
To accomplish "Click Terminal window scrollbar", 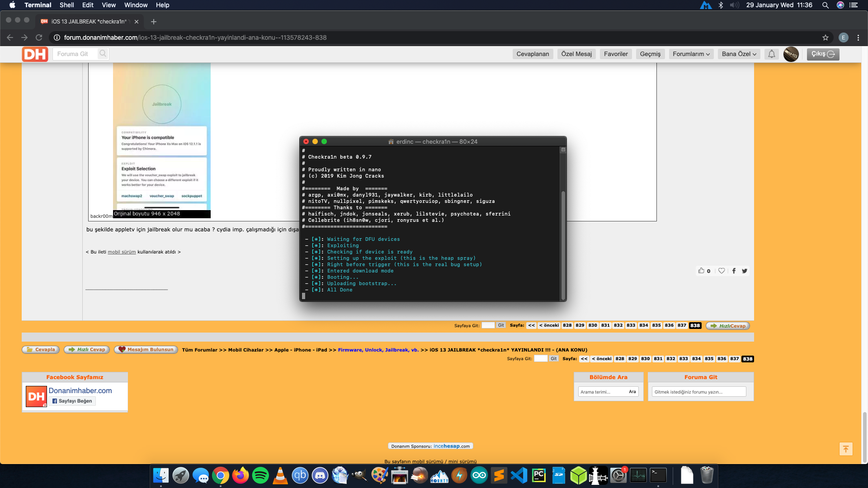I will click(x=563, y=245).
